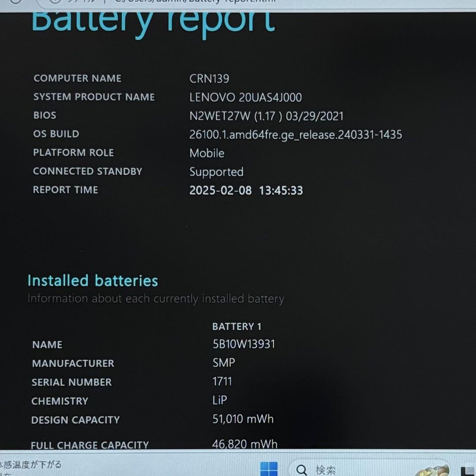This screenshot has width=476, height=476.
Task: Click the SERIAL NUMBER row label
Action: 72,382
